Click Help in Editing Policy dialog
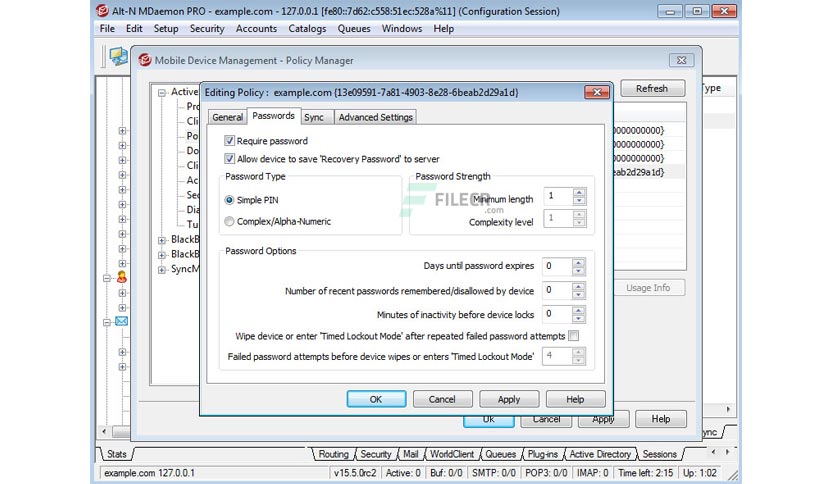Screen dimensions: 836x484 575,399
